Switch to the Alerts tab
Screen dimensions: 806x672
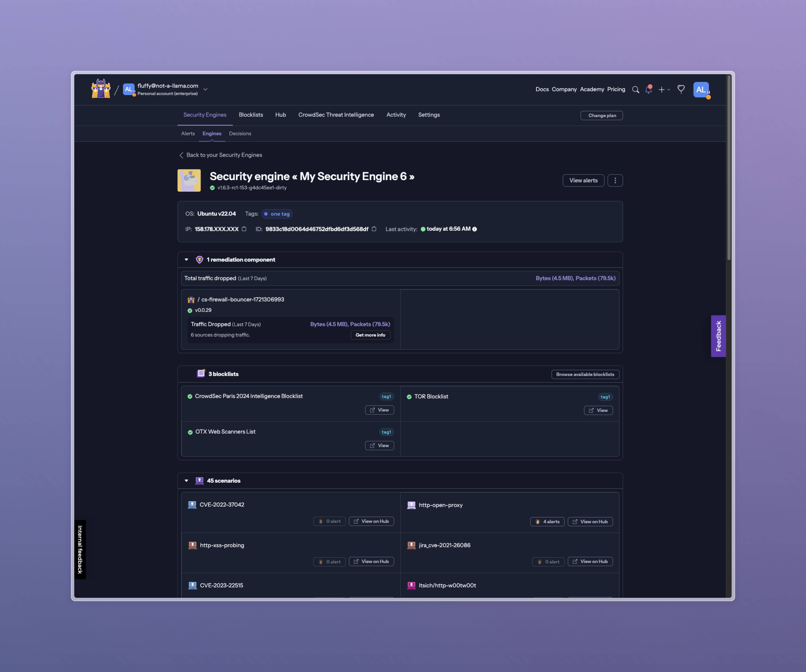point(188,134)
